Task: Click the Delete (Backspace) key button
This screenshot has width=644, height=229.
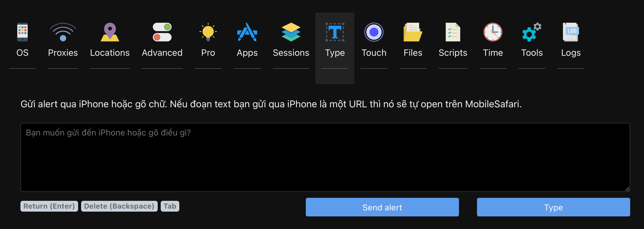Action: click(119, 206)
